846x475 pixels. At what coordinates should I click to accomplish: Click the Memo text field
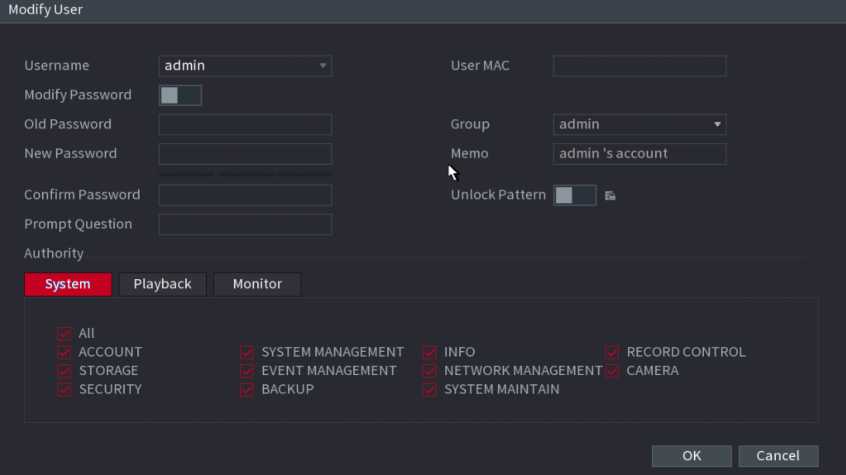click(x=639, y=154)
